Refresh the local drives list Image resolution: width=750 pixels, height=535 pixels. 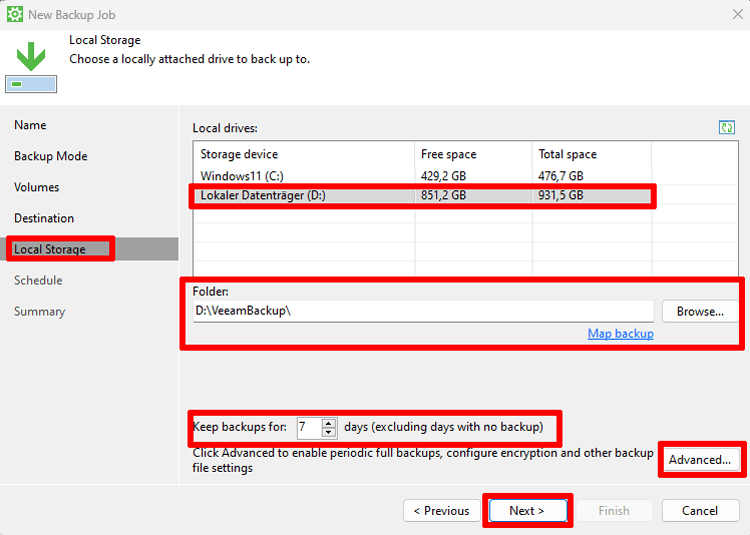[x=727, y=128]
